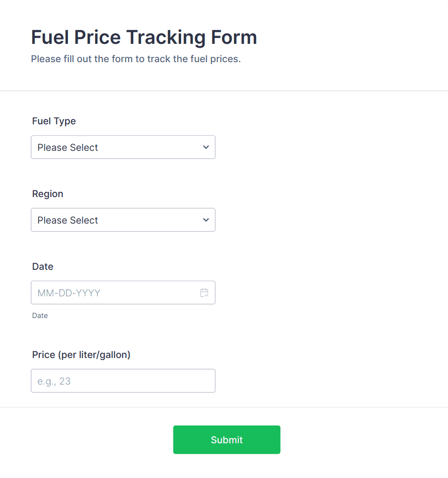Viewport: 448px width, 478px height.
Task: Click the Region field label
Action: point(47,194)
